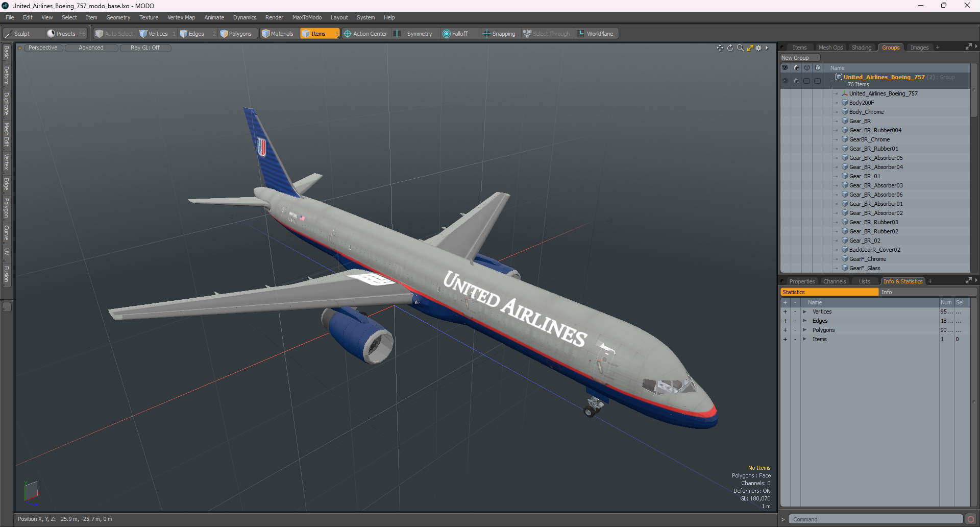Viewport: 980px width, 527px height.
Task: Select the GearF_Glass item
Action: coord(865,268)
